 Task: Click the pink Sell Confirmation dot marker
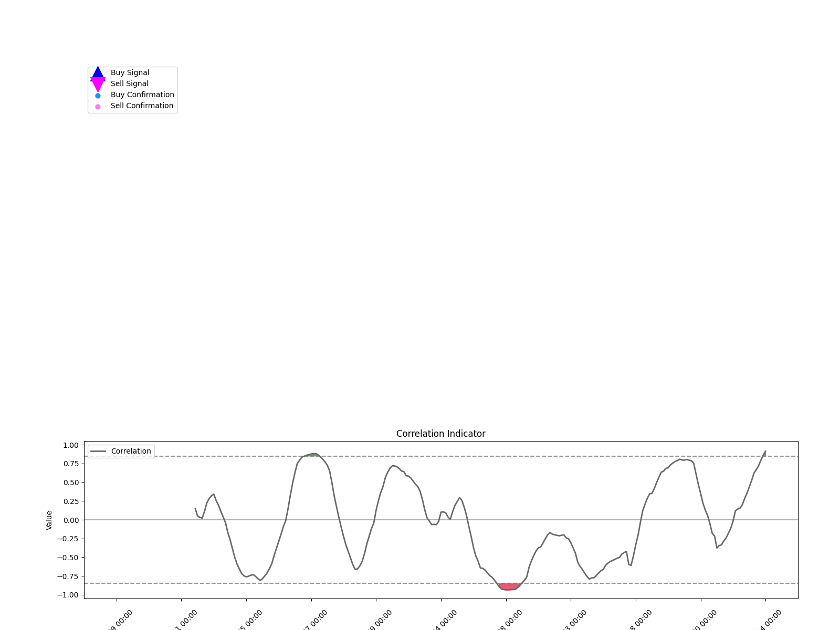(97, 106)
